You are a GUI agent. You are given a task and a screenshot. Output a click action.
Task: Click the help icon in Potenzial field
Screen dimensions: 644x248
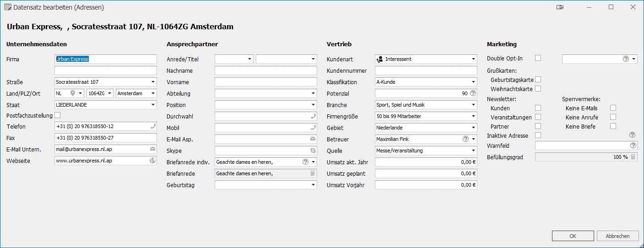(473, 93)
